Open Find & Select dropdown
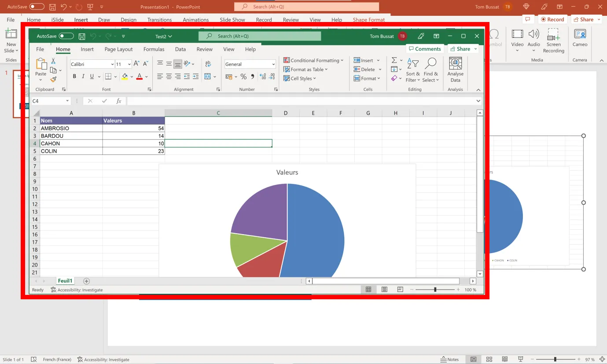 431,70
